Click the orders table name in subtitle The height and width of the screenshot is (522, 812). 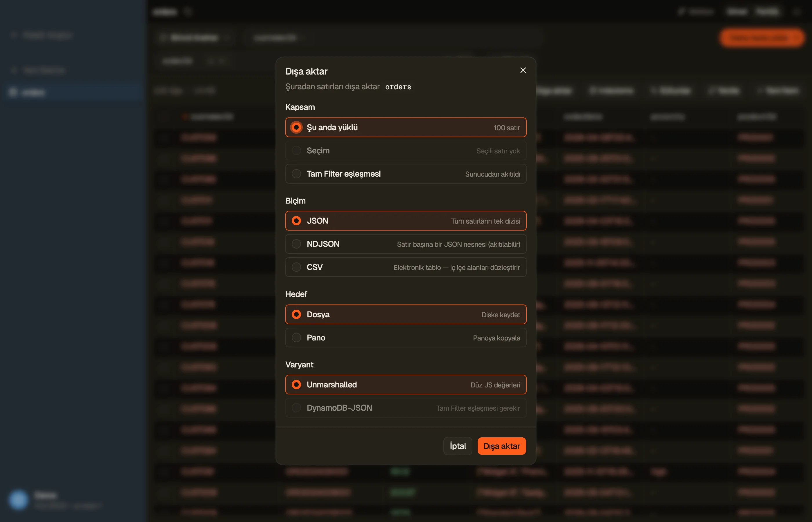click(x=398, y=87)
